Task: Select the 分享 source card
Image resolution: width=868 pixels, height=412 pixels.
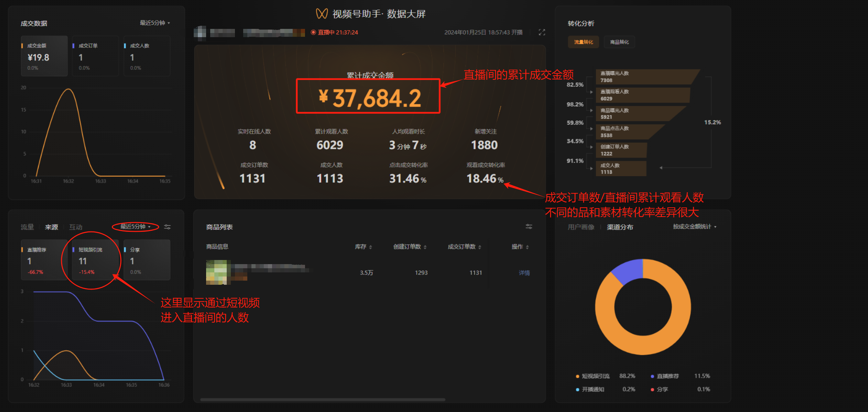Action: coord(147,260)
